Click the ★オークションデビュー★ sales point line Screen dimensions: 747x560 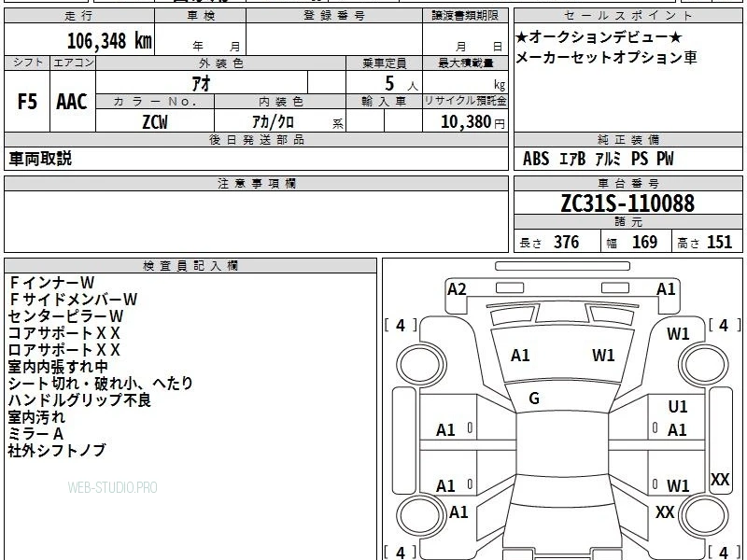tap(599, 36)
